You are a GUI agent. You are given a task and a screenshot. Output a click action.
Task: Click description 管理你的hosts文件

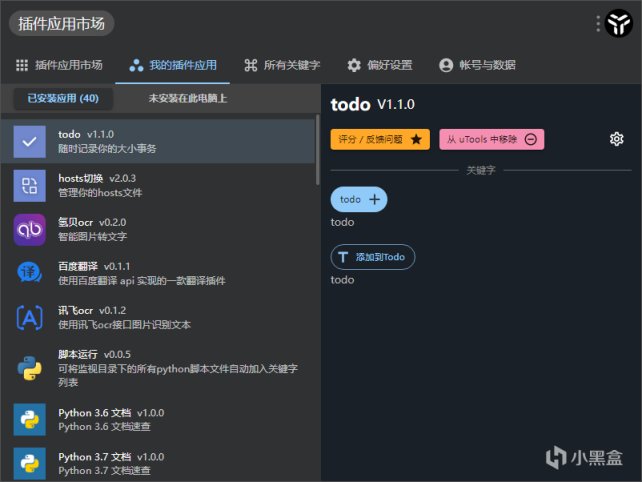pyautogui.click(x=100, y=192)
